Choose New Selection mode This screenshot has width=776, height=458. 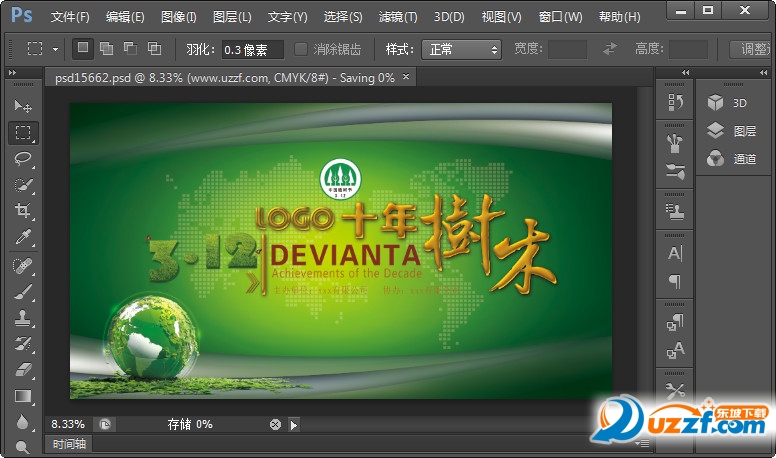pos(83,49)
